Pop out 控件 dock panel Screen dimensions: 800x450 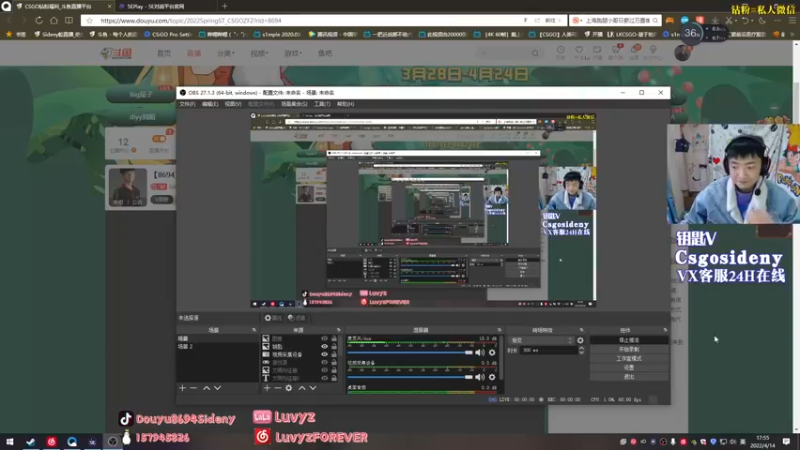665,330
